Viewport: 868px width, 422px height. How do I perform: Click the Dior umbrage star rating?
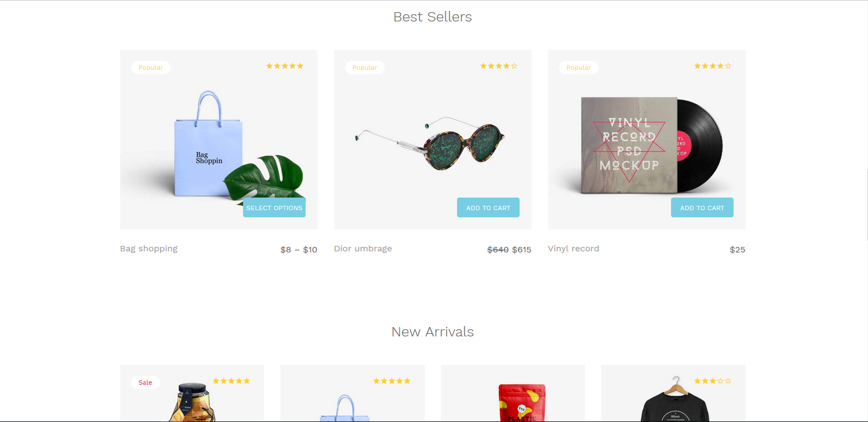point(499,66)
